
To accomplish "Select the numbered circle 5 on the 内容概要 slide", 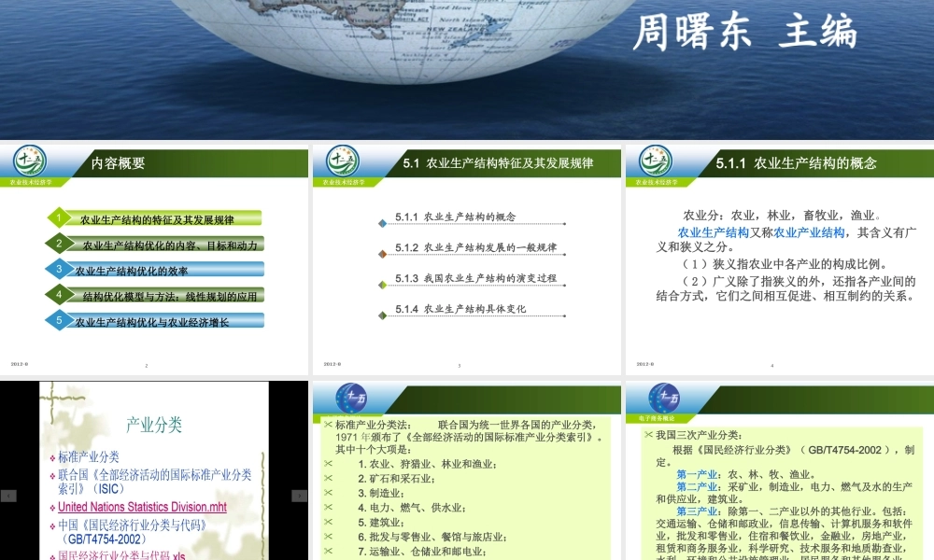I will [59, 319].
